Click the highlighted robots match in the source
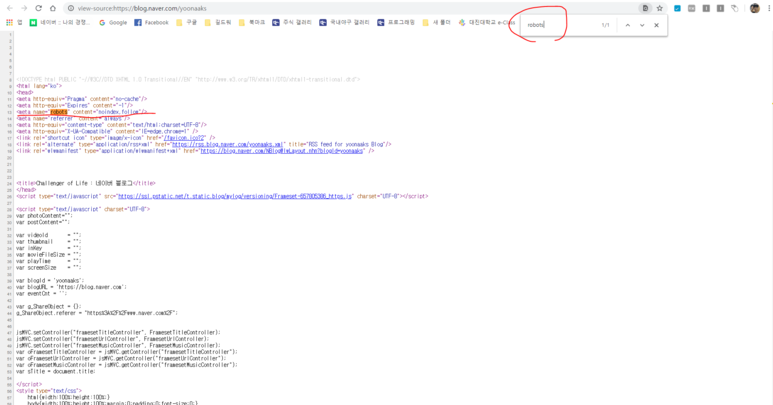This screenshot has width=773, height=405. point(59,112)
